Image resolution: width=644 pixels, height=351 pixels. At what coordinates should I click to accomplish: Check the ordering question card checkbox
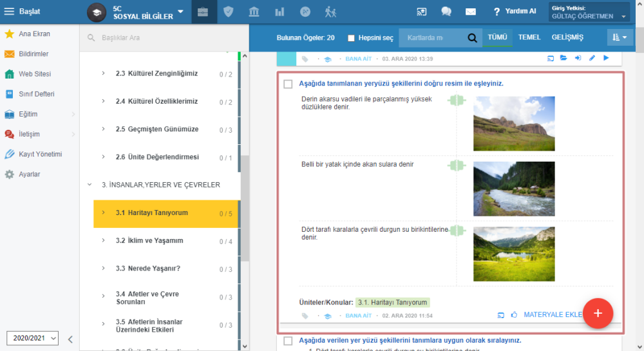(288, 341)
